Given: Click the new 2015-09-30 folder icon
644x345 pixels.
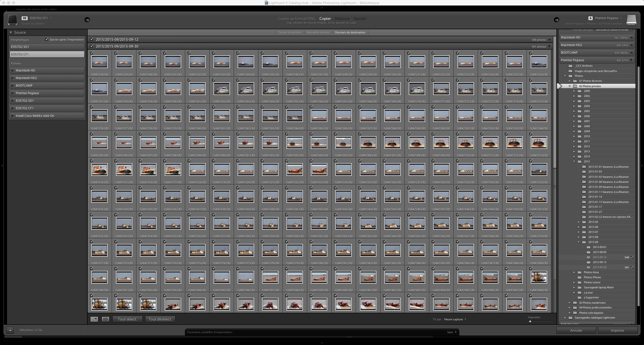Looking at the screenshot, I should [589, 267].
